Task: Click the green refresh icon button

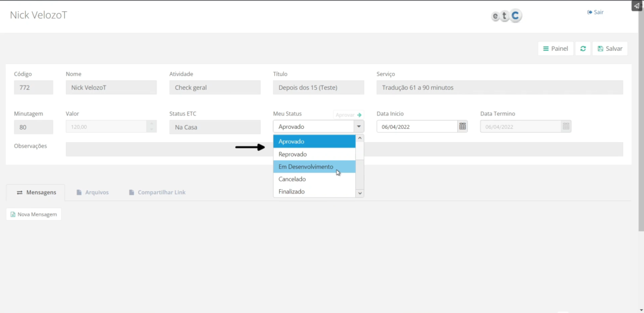Action: (583, 48)
